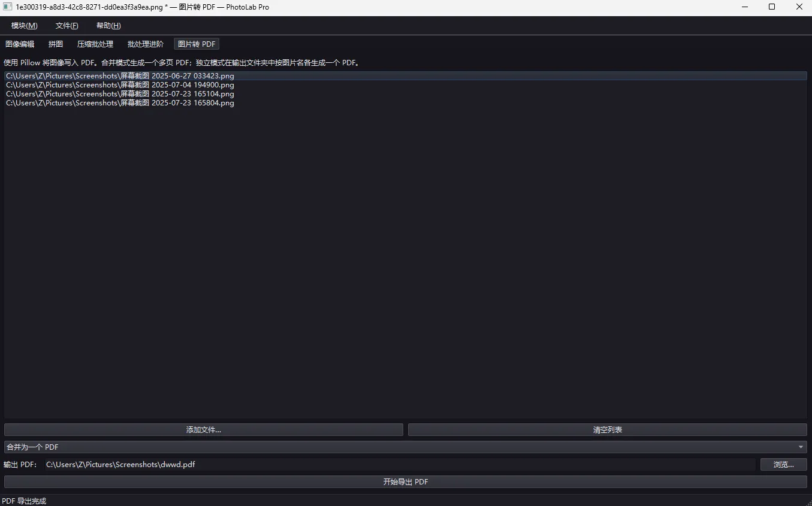The width and height of the screenshot is (812, 506).
Task: Minimize the PhotoLab Pro window
Action: [745, 7]
